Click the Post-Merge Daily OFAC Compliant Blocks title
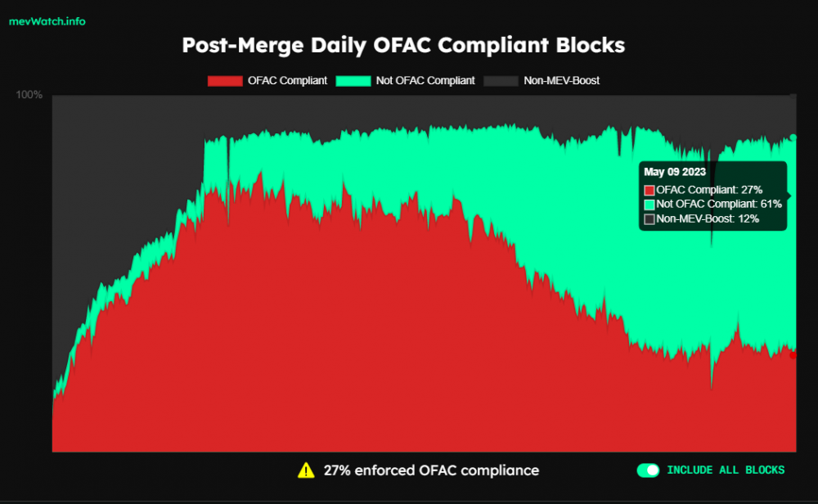 click(x=403, y=45)
